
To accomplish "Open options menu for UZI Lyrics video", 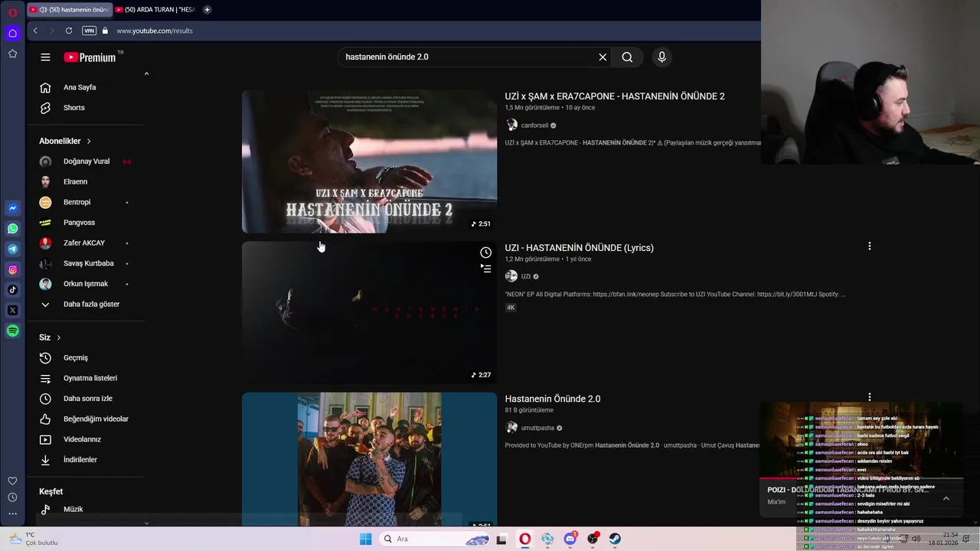I will tap(869, 246).
